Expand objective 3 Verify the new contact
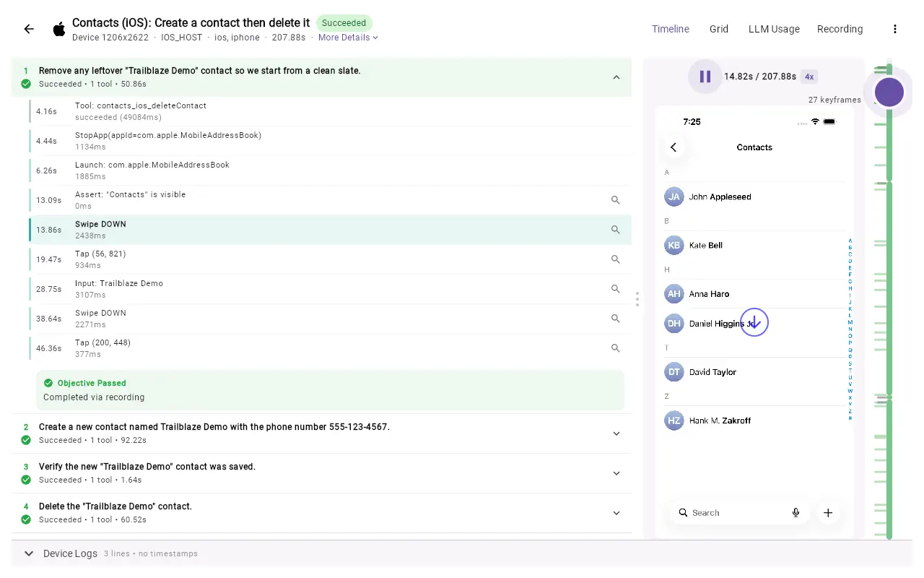924x578 pixels. [x=616, y=473]
